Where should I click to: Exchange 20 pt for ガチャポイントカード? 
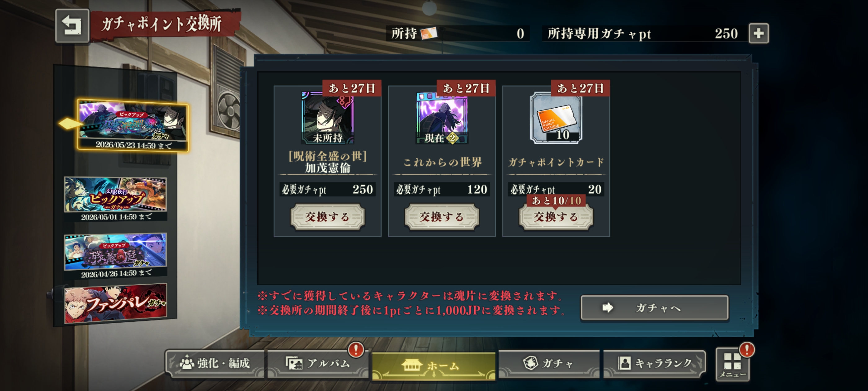pyautogui.click(x=556, y=217)
